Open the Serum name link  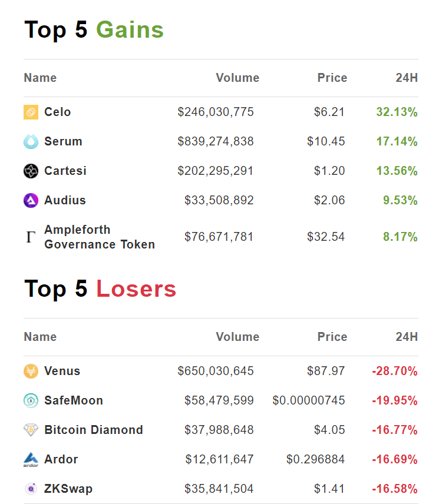[64, 141]
